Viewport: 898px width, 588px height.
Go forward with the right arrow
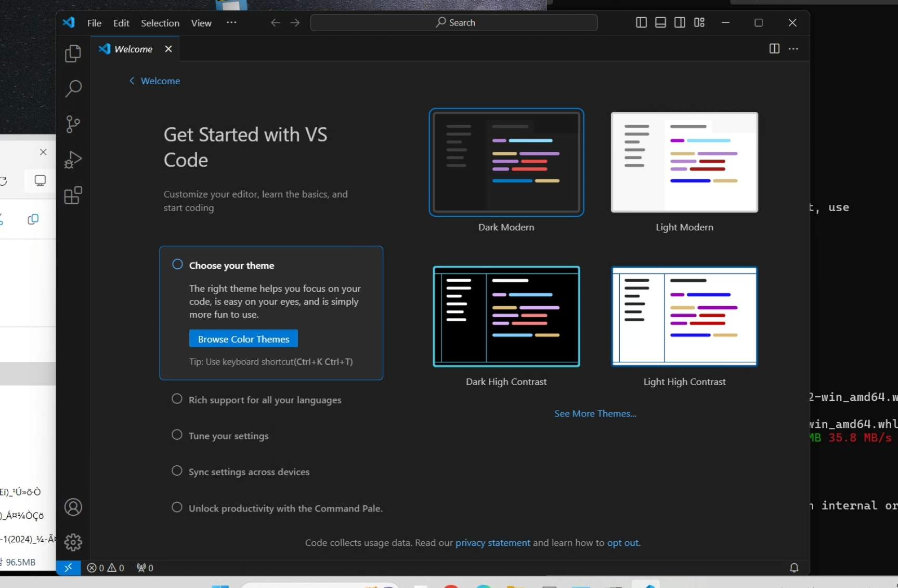point(295,22)
